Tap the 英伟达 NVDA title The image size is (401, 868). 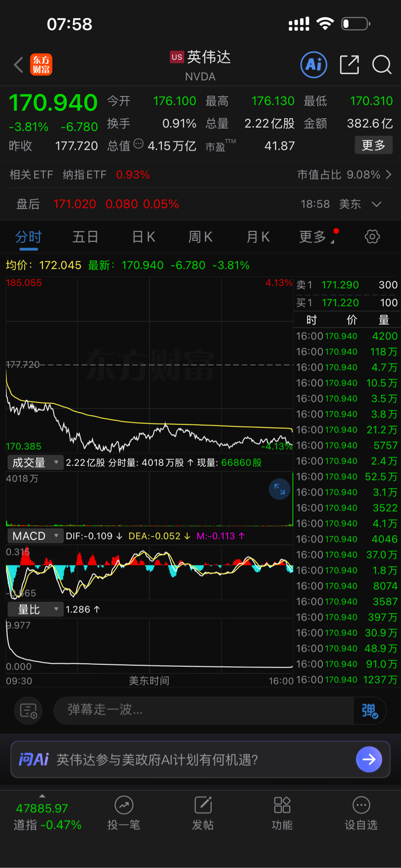click(200, 65)
